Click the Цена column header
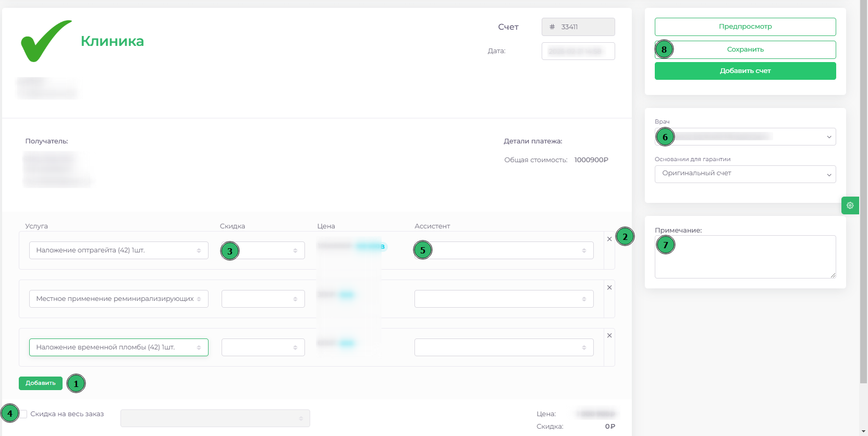 click(x=326, y=226)
